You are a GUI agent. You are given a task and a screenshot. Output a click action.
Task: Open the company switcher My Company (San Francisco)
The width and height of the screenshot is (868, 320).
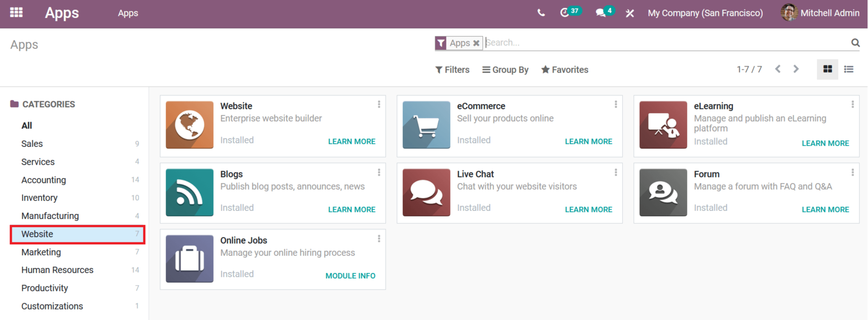click(705, 13)
